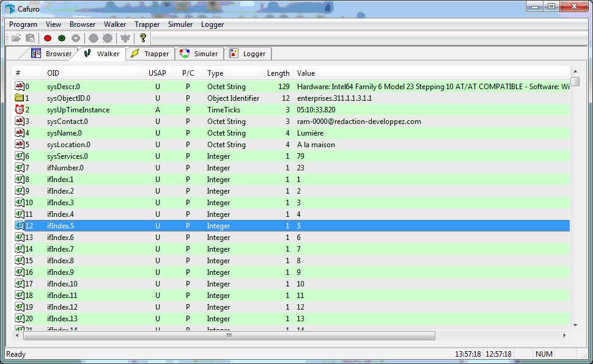The width and height of the screenshot is (593, 364).
Task: Go to the Browser tab
Action: (52, 54)
